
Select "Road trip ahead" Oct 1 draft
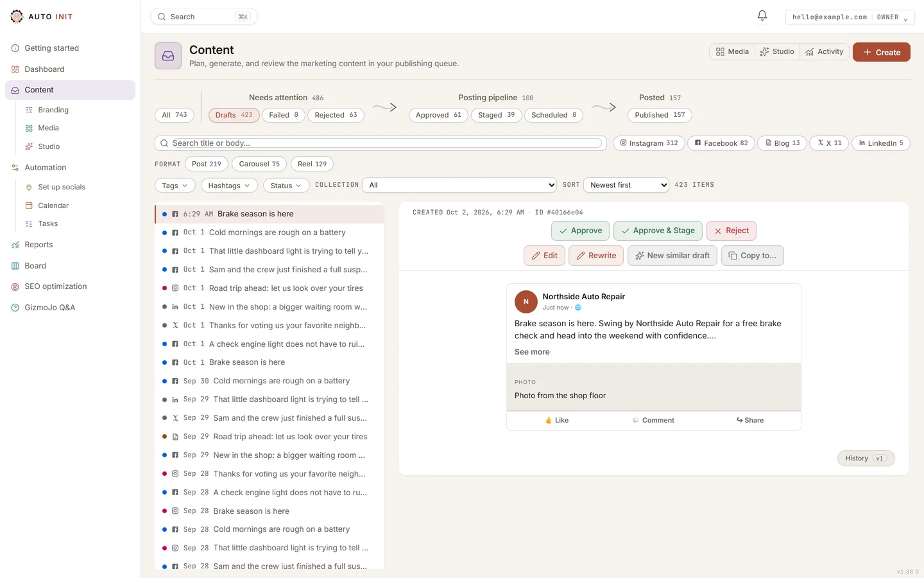click(x=269, y=288)
